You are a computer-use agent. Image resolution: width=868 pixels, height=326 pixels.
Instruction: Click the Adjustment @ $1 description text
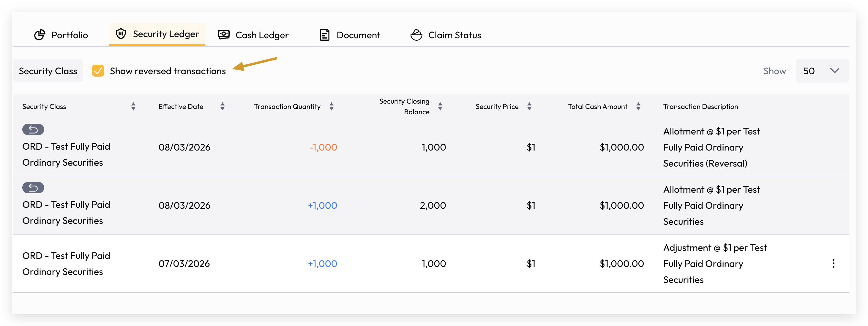point(715,264)
